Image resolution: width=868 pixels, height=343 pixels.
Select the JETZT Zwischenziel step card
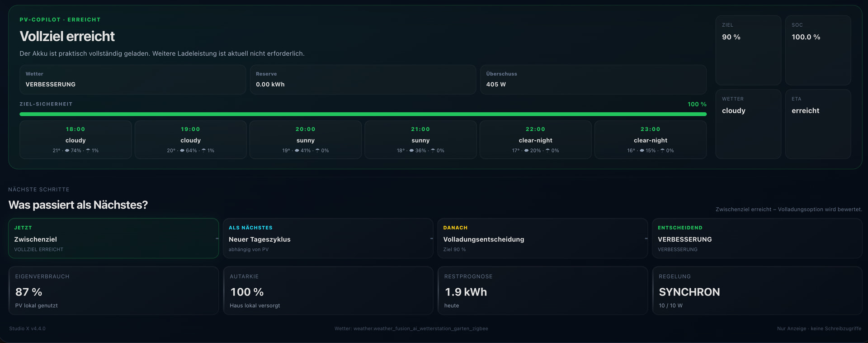tap(113, 238)
